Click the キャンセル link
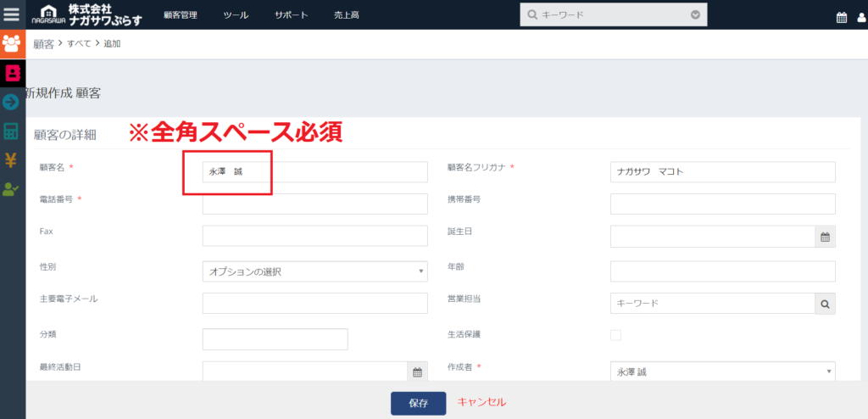 [481, 402]
